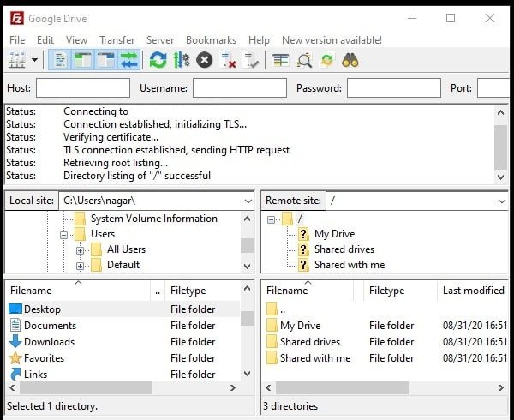Reconnect to last server icon
The image size is (514, 420).
click(251, 60)
